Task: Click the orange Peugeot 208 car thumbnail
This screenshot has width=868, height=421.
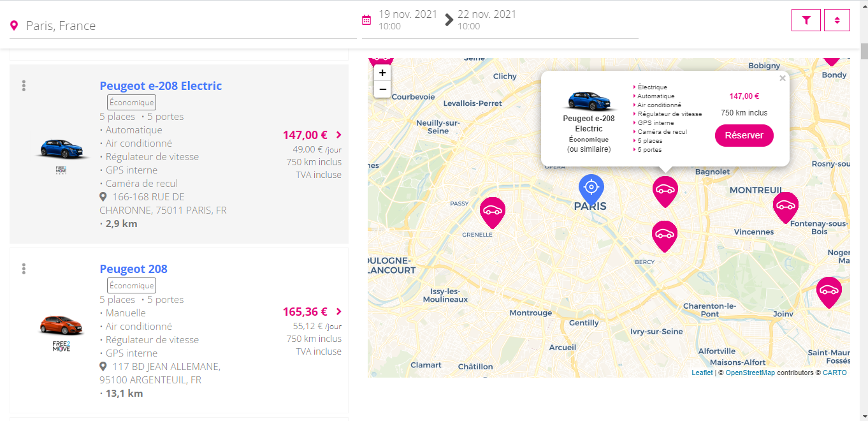Action: [x=61, y=325]
